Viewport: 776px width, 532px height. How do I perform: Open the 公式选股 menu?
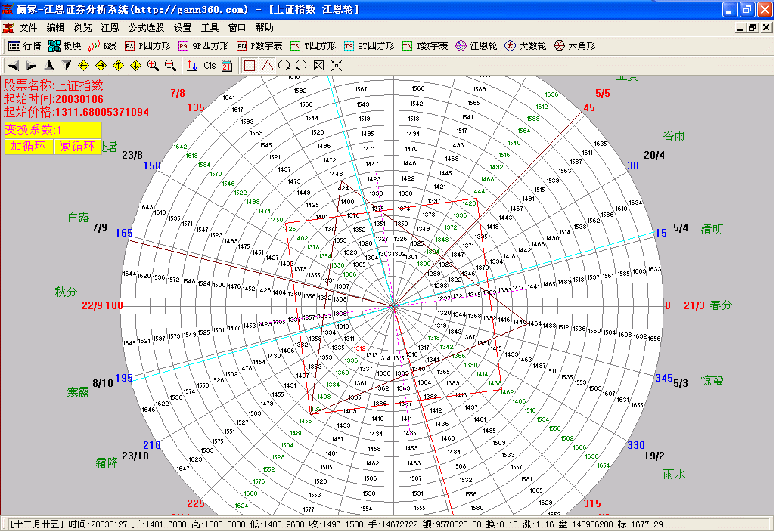146,27
